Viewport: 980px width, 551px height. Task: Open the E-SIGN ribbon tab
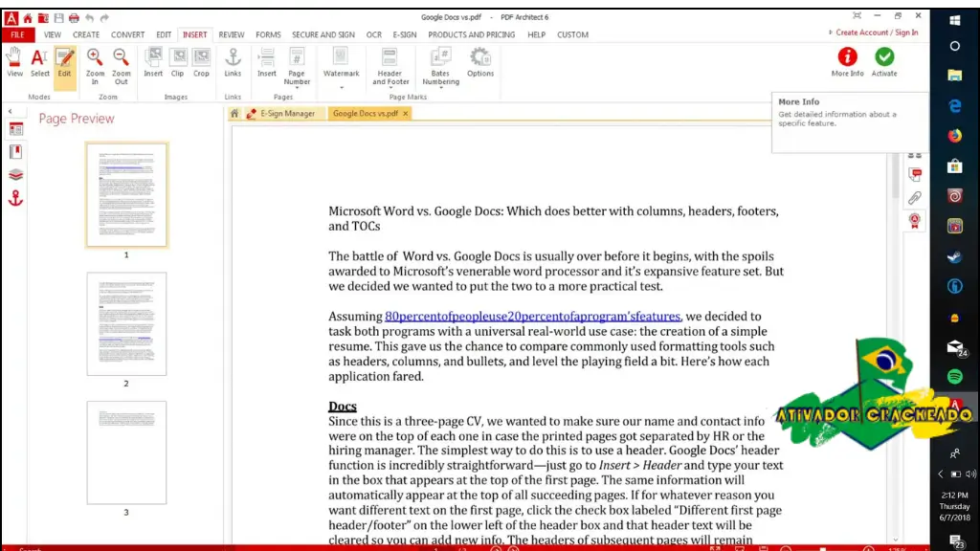pos(405,35)
